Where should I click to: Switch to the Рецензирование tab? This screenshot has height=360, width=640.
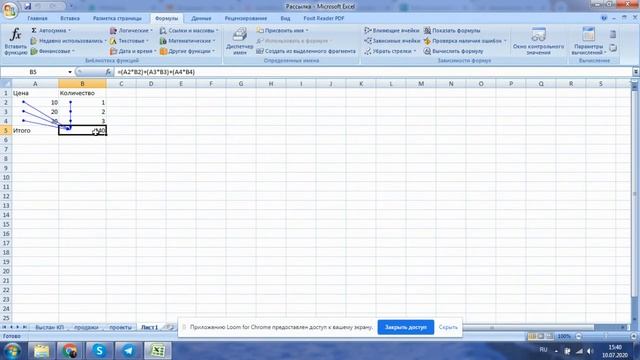[246, 18]
